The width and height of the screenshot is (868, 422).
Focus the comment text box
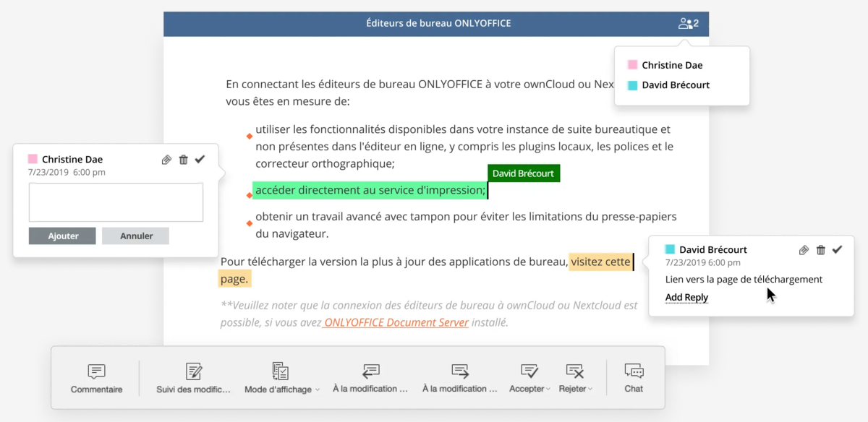pos(116,202)
